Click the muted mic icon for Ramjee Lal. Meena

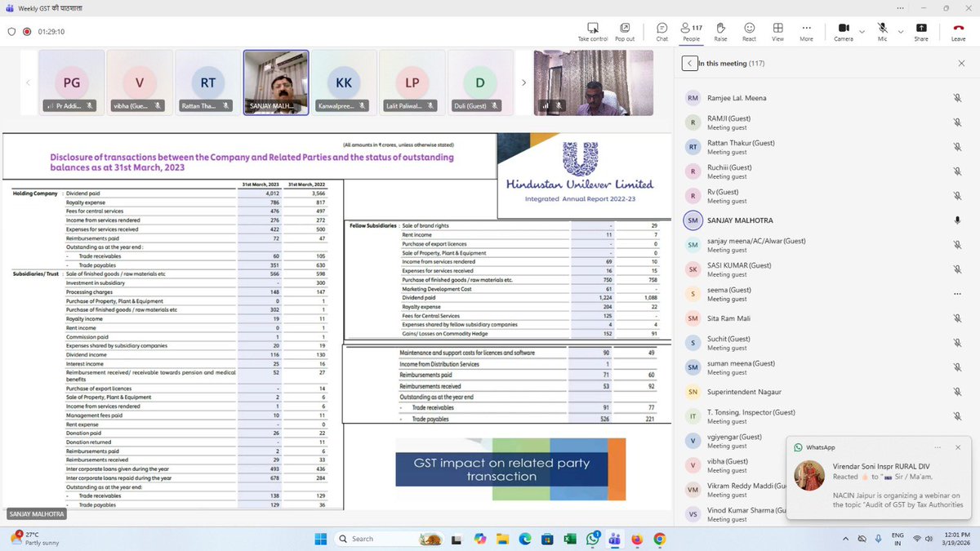(x=957, y=98)
